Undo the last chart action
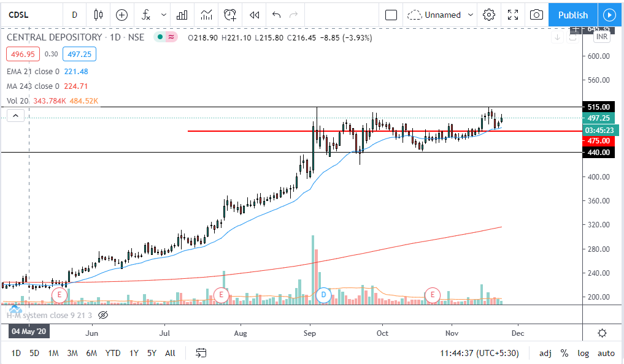This screenshot has width=624, height=364. point(277,15)
